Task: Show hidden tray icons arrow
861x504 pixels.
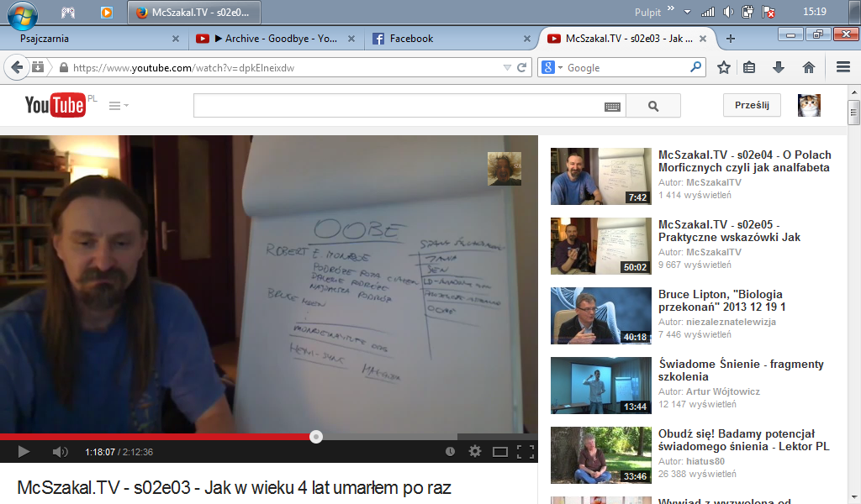Action: (x=687, y=12)
